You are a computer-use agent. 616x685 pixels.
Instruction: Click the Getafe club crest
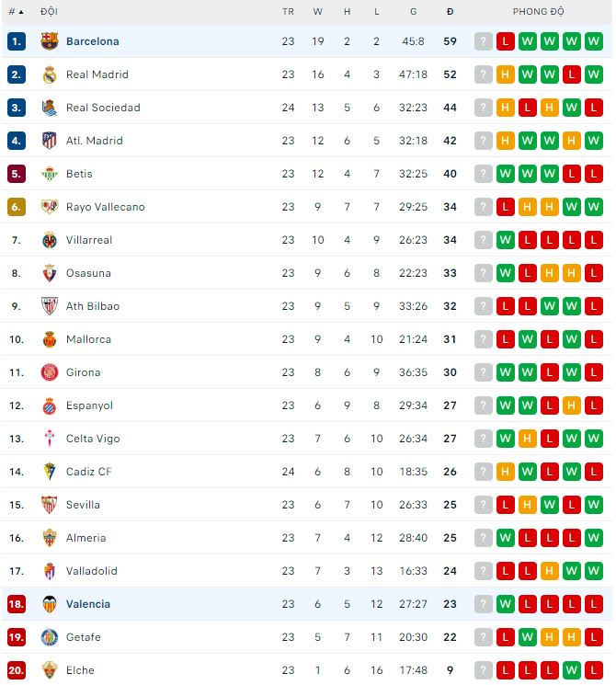(50, 637)
